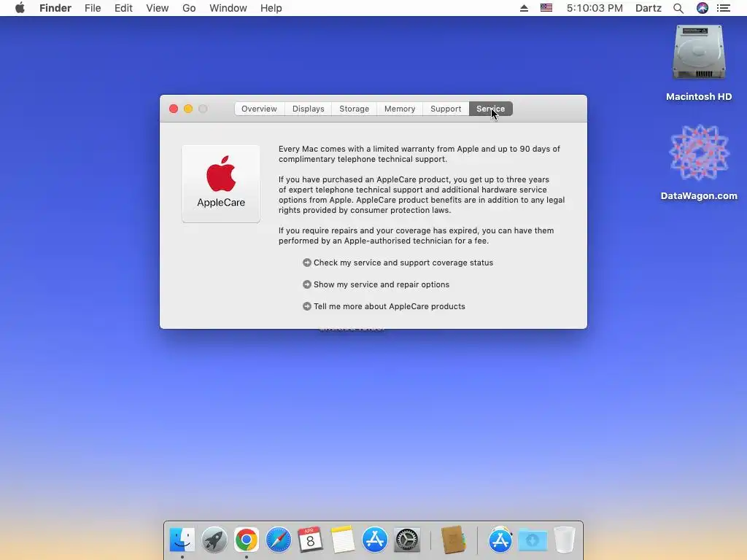Screen dimensions: 747x560
Task: Open Notification Center list icon
Action: click(x=724, y=8)
